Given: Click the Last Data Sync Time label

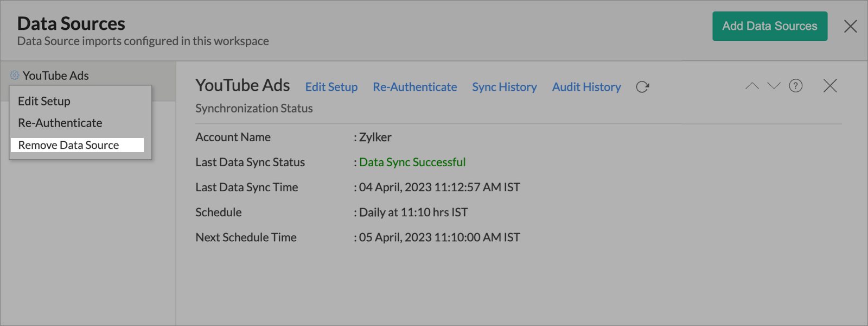Looking at the screenshot, I should coord(247,187).
